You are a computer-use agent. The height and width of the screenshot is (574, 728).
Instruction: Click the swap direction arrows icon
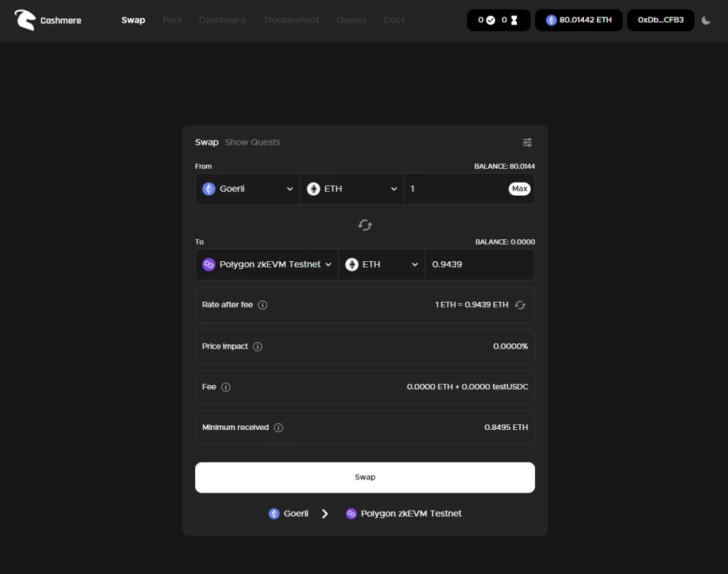(x=365, y=225)
